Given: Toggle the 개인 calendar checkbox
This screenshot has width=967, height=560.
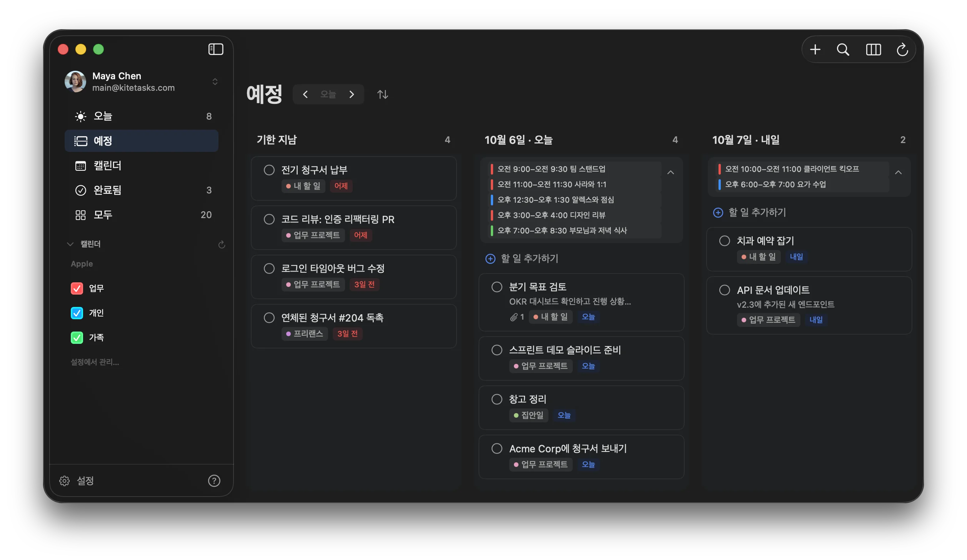Looking at the screenshot, I should (x=77, y=313).
